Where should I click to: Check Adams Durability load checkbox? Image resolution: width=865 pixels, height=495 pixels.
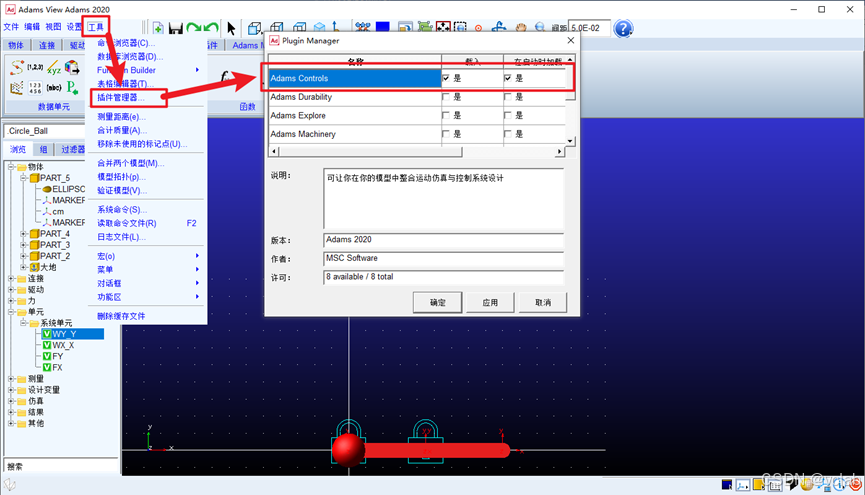point(446,97)
